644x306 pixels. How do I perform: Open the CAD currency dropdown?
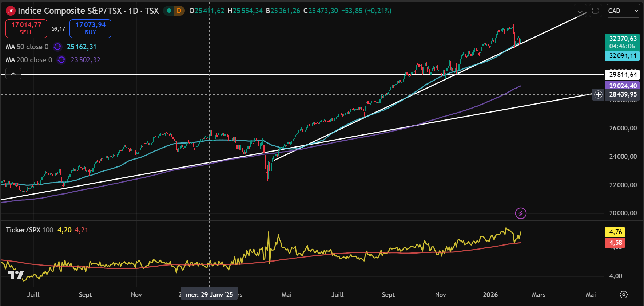pos(623,11)
